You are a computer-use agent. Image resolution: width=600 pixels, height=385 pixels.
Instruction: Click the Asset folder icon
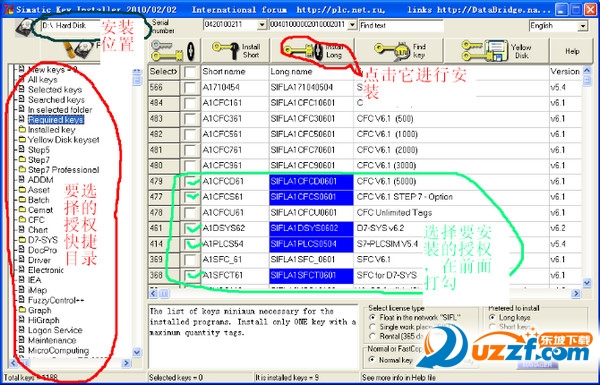22,190
